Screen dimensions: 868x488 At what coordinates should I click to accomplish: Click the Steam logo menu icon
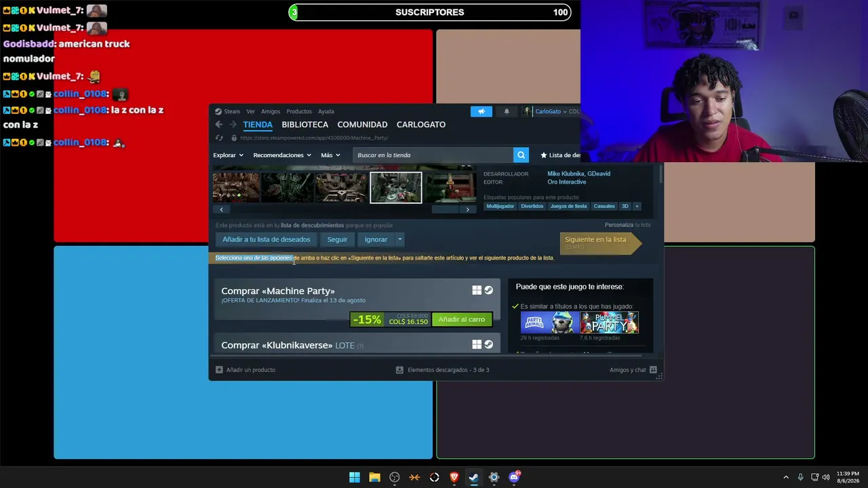click(x=218, y=112)
